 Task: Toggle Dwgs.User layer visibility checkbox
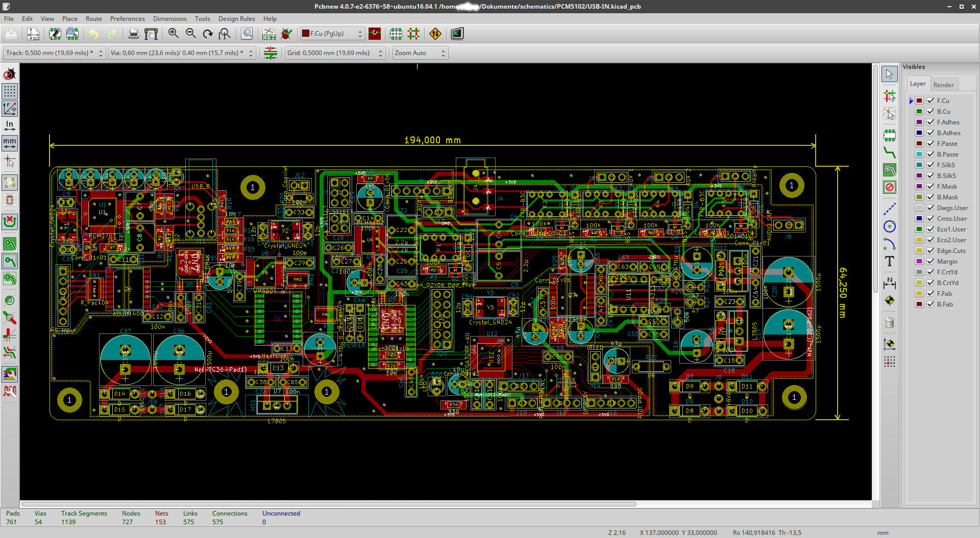[x=930, y=208]
